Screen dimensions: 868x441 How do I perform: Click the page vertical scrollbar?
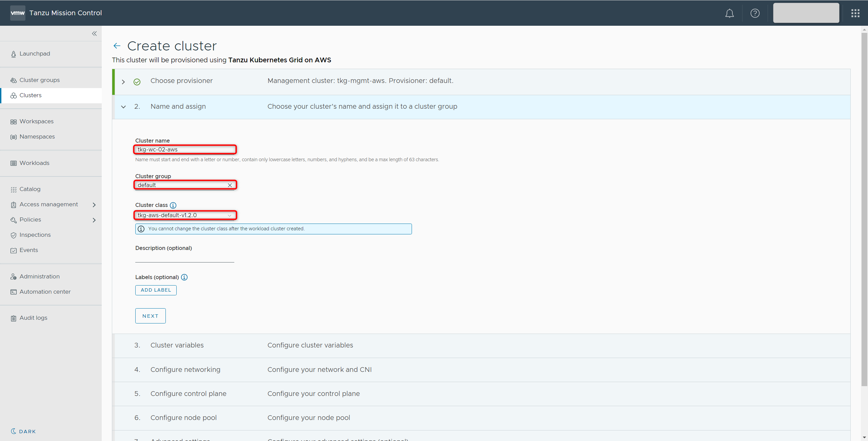pyautogui.click(x=864, y=203)
